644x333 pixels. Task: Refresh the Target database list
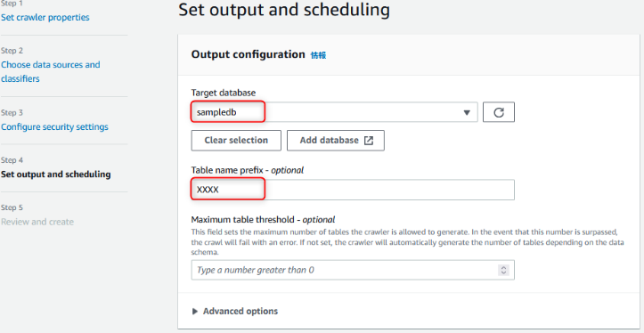499,112
